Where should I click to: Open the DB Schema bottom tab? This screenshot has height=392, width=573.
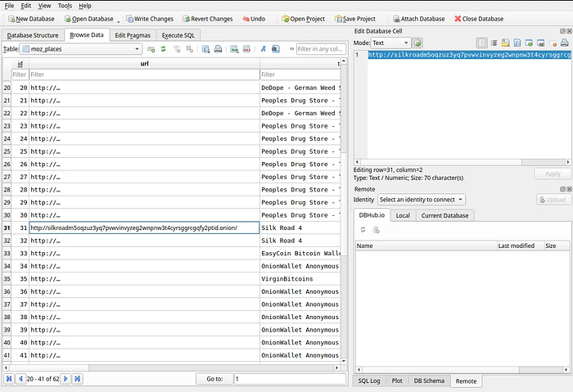(429, 381)
